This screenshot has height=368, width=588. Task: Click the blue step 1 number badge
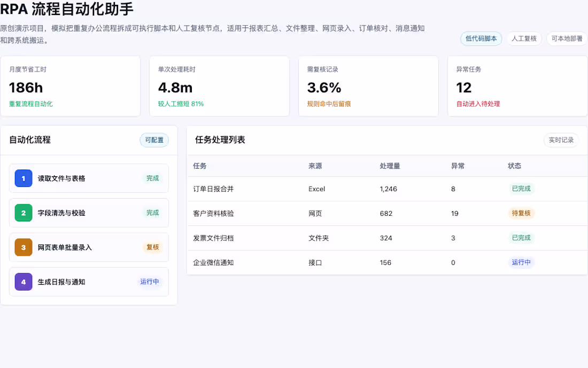pyautogui.click(x=23, y=178)
